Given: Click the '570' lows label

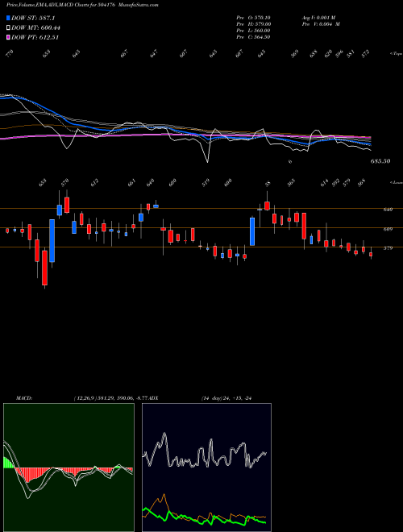Looking at the screenshot, I should point(64,182).
